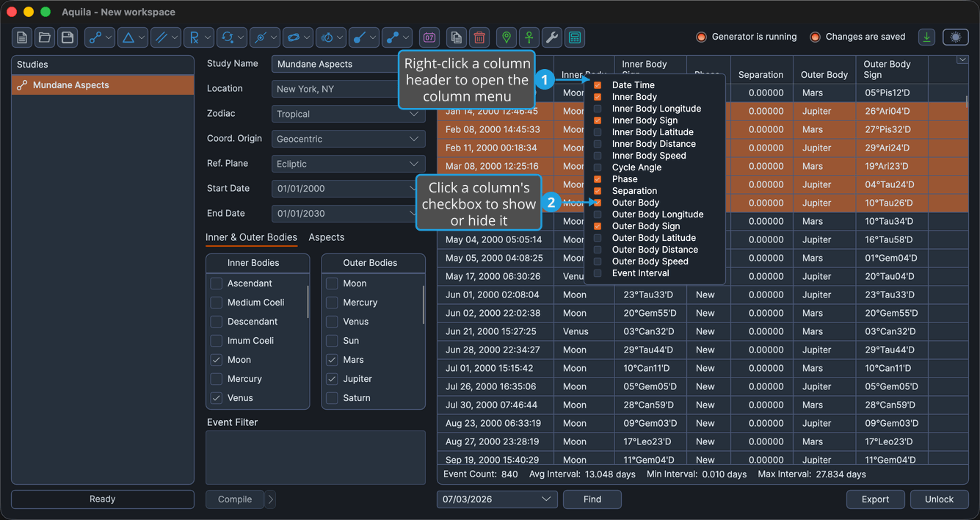The image size is (980, 520).
Task: Click the Ready status button
Action: pos(103,499)
